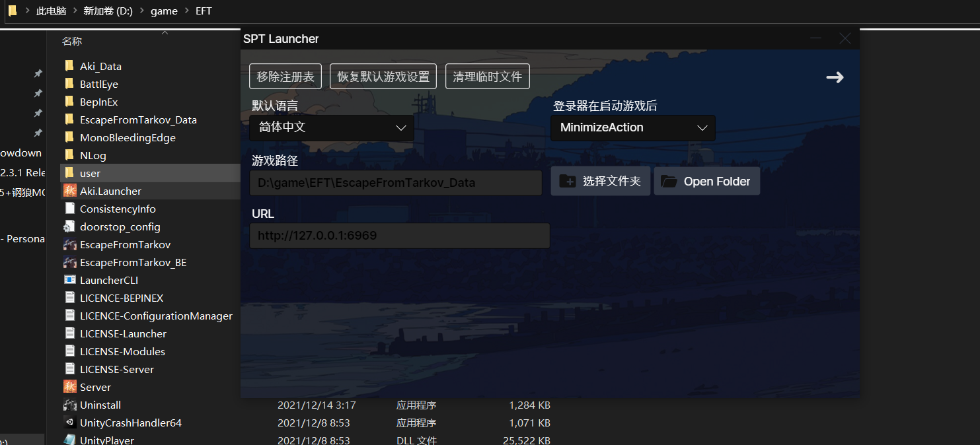
Task: Click the folder icon in the address bar
Action: pyautogui.click(x=13, y=11)
